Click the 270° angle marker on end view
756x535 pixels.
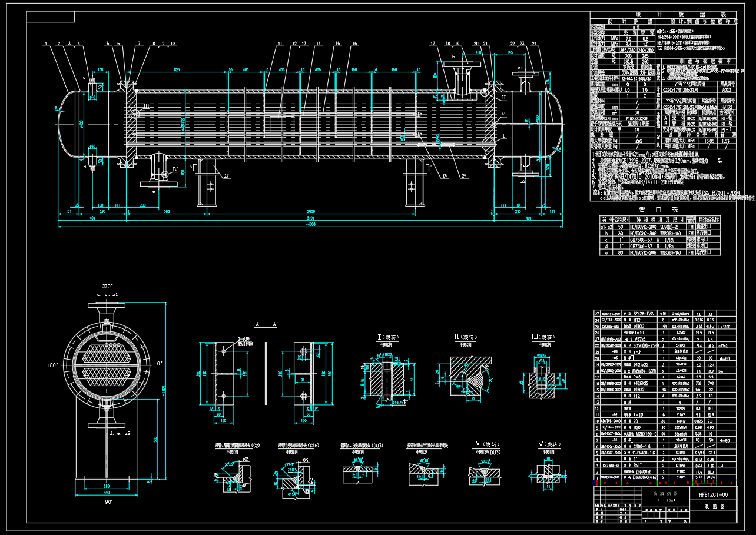107,285
